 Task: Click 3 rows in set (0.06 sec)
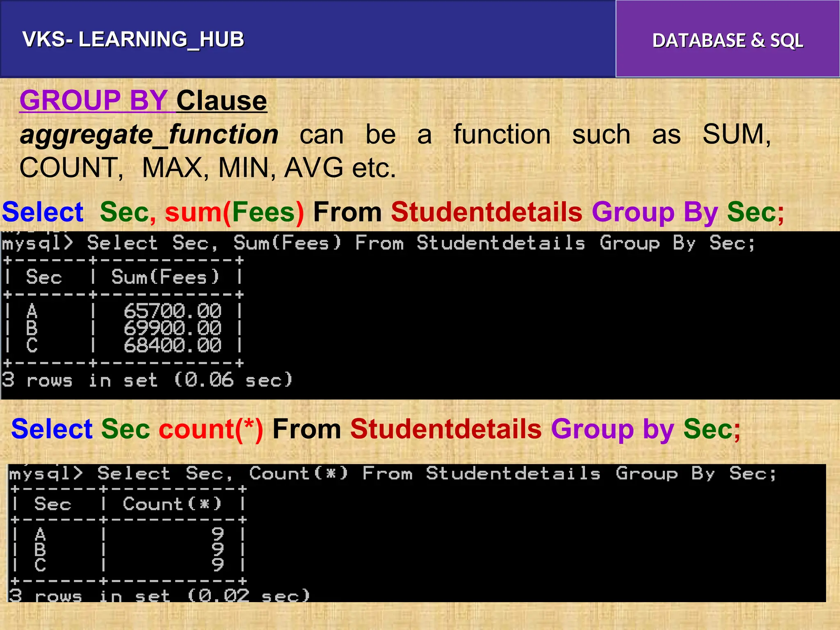[147, 380]
